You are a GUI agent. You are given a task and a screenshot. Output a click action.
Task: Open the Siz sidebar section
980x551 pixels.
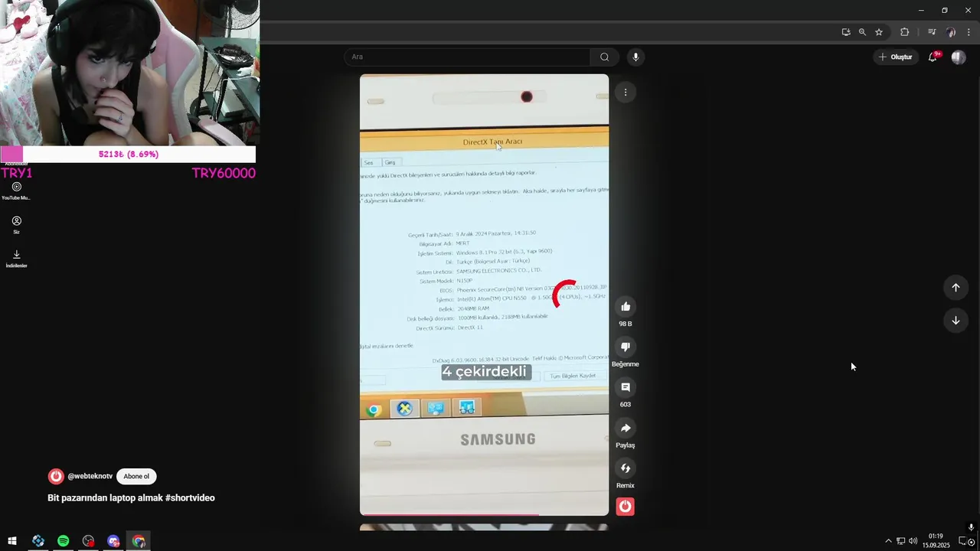16,224
